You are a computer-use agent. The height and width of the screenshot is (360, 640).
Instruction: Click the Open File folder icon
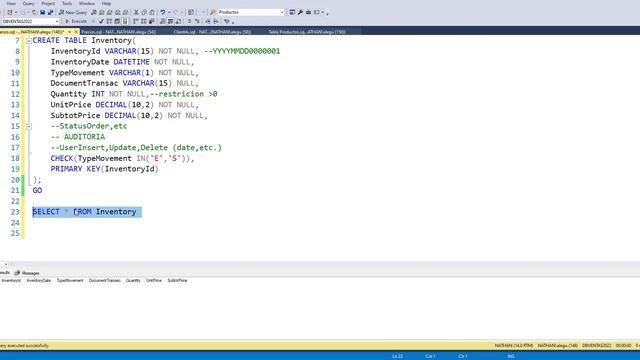click(35, 12)
